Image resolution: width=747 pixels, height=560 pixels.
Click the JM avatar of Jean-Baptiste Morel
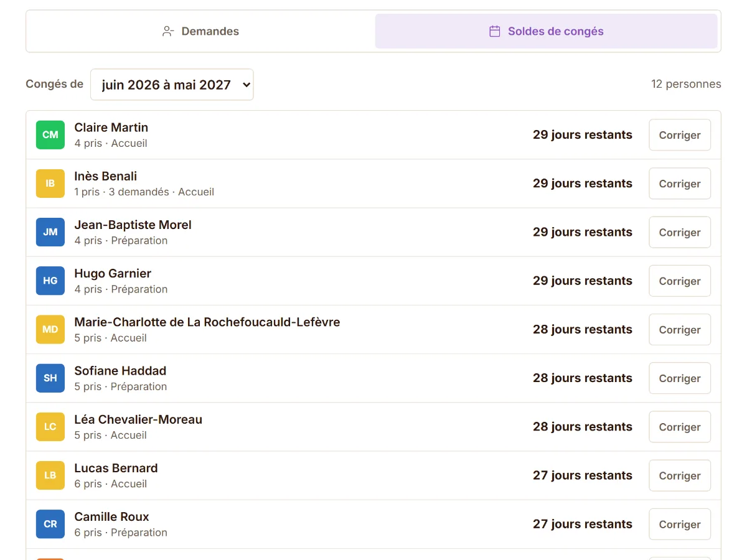pyautogui.click(x=50, y=232)
